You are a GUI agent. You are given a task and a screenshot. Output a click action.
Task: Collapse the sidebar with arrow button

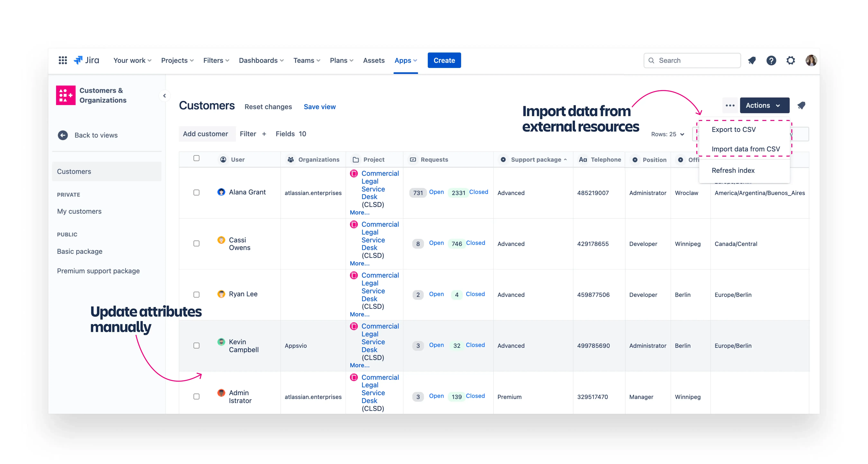click(x=164, y=96)
